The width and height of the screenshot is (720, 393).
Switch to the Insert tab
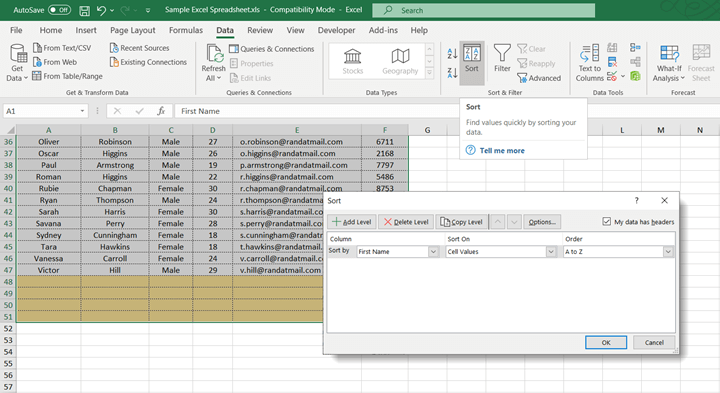pyautogui.click(x=86, y=30)
